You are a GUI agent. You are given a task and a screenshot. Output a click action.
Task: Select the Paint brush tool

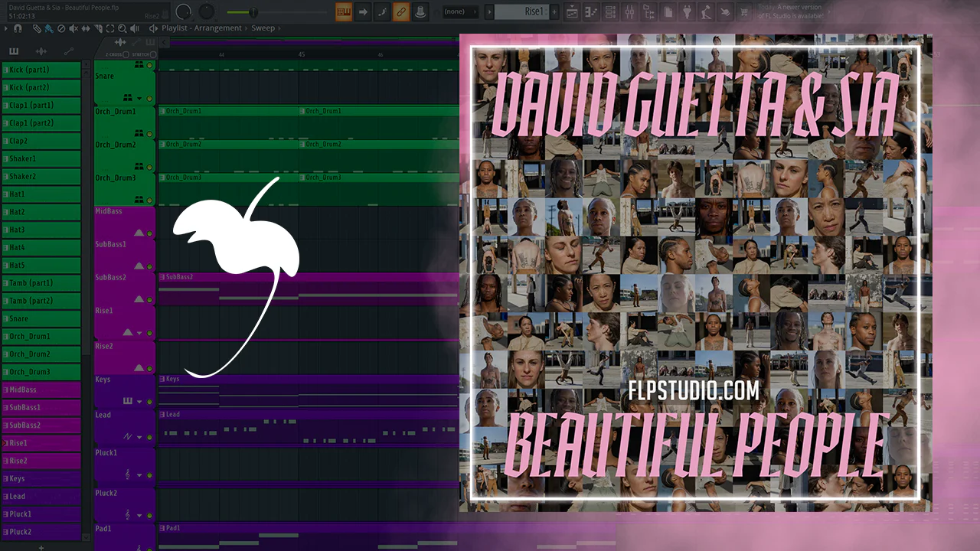click(x=48, y=28)
